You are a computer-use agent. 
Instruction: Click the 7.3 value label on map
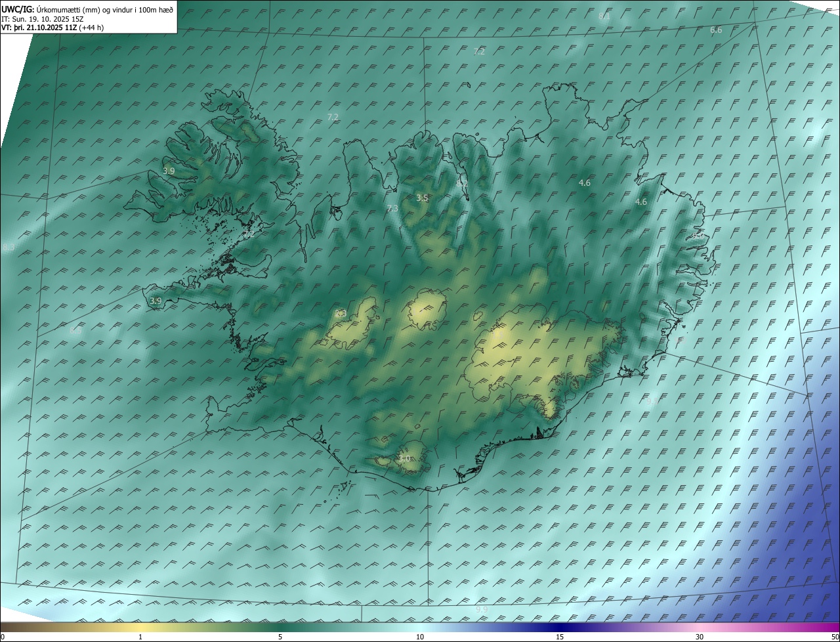[x=392, y=208]
